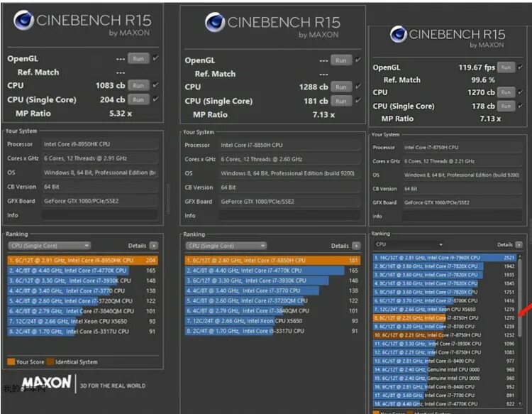Image resolution: width=532 pixels, height=414 pixels.
Task: Select top ranking row Core i9-8950HK scoring 204
Action: point(82,261)
